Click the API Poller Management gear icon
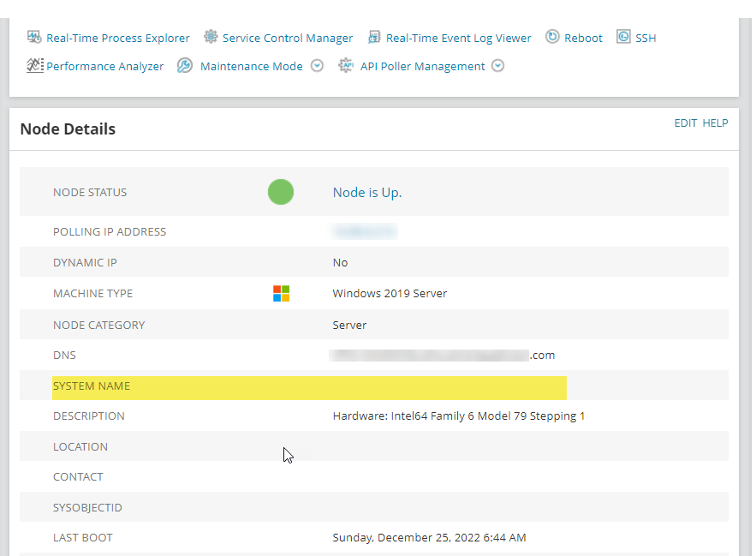The height and width of the screenshot is (556, 756). 346,65
